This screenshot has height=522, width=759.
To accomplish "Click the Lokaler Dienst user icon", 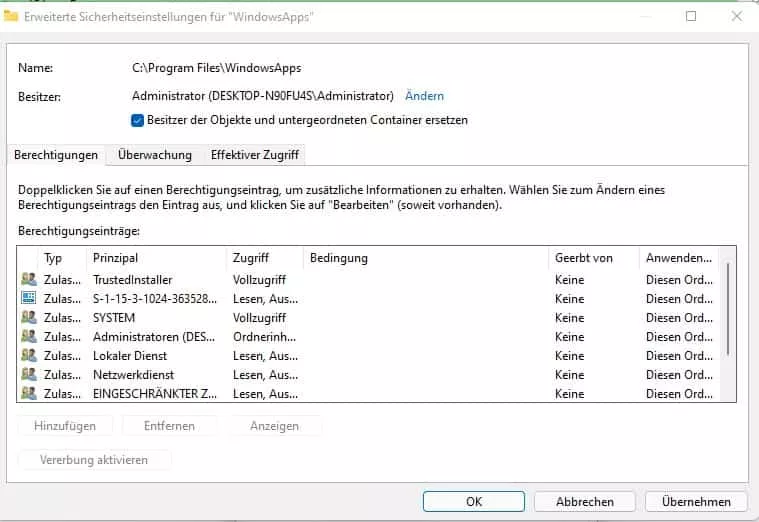I will click(x=29, y=355).
